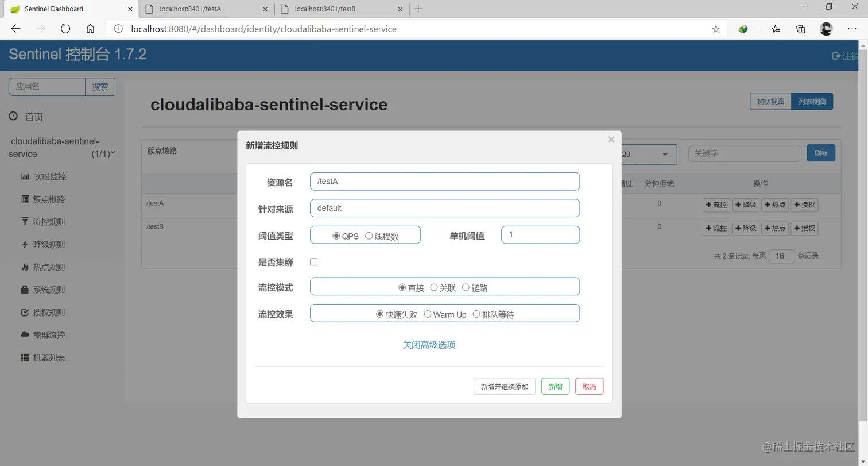This screenshot has width=868, height=466.
Task: Click the red 取消 button
Action: tap(589, 386)
